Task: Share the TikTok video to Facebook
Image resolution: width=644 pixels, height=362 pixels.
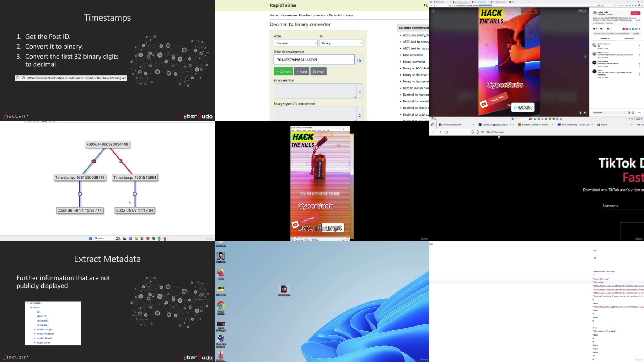Action: (x=633, y=29)
